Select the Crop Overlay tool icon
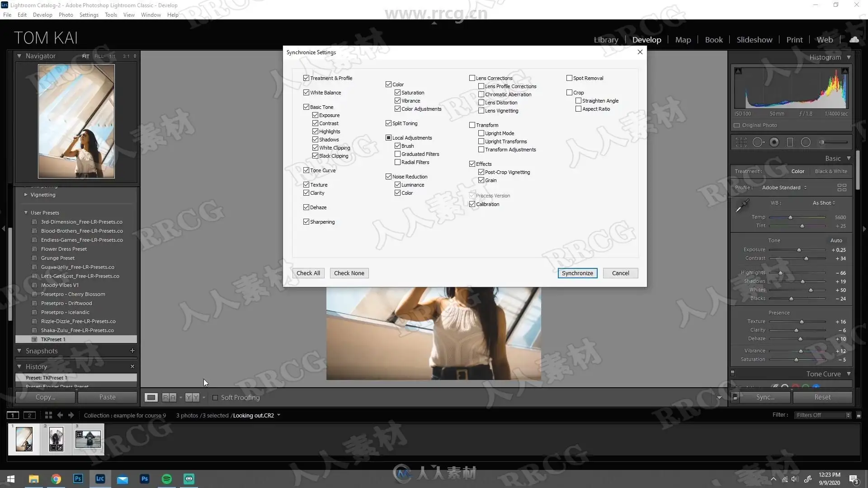This screenshot has height=488, width=868. point(741,142)
